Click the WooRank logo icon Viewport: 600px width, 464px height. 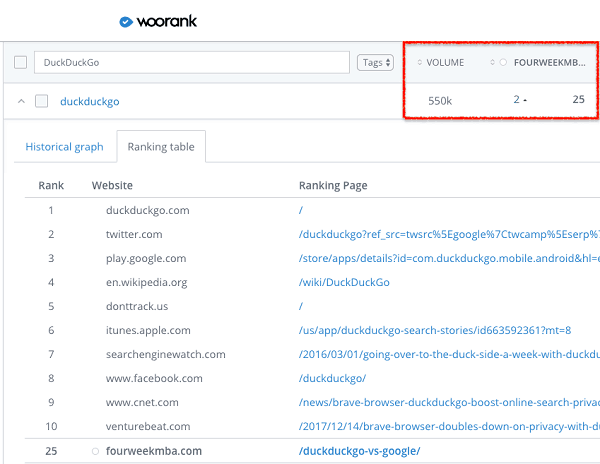click(x=125, y=21)
